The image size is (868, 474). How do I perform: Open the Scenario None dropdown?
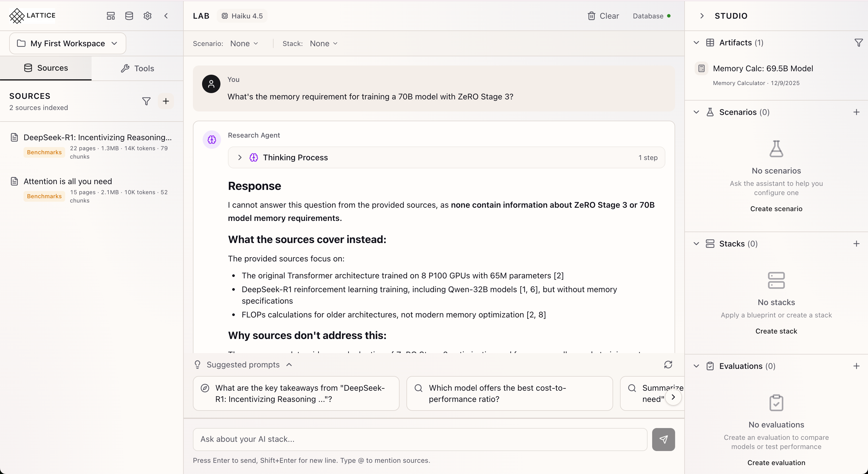click(244, 43)
